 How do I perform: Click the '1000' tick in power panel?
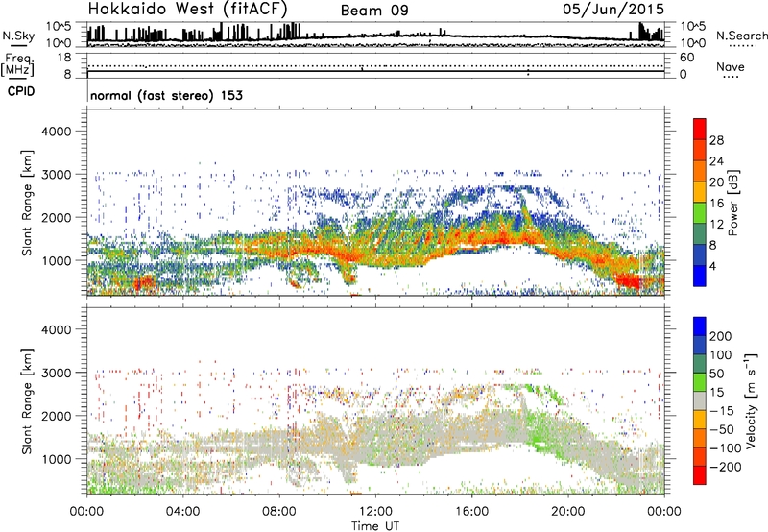coord(56,260)
